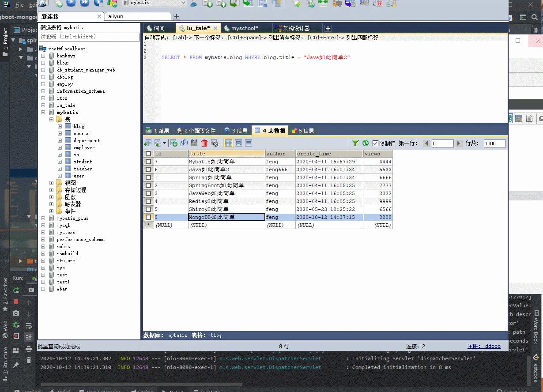Screen dimensions: 543x392
Task: Save record changes with the diskette icon
Action: point(194,143)
